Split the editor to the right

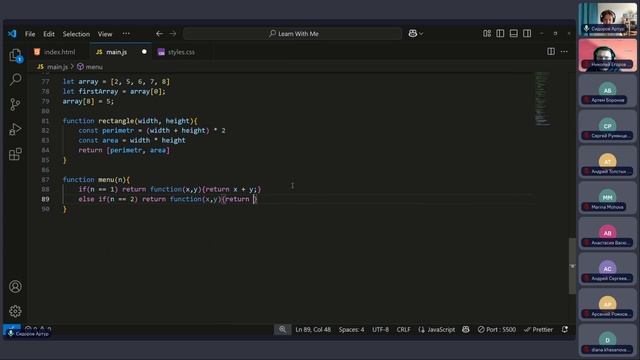(551, 51)
